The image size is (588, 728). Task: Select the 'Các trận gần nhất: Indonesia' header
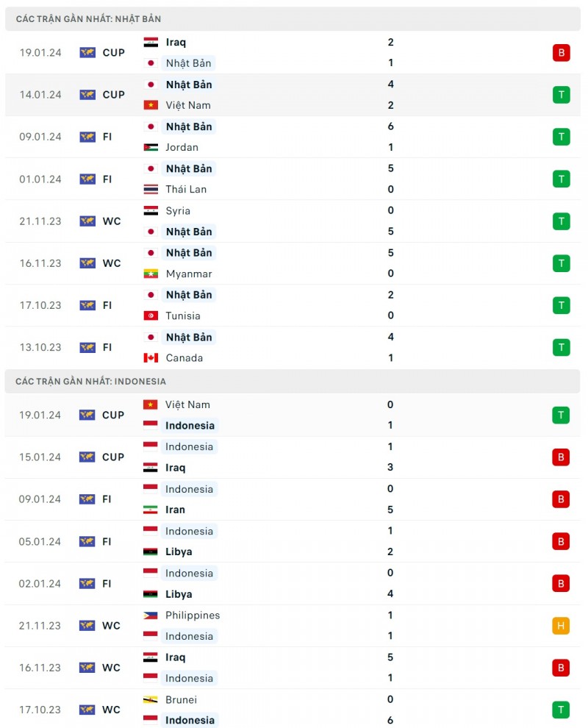click(90, 381)
